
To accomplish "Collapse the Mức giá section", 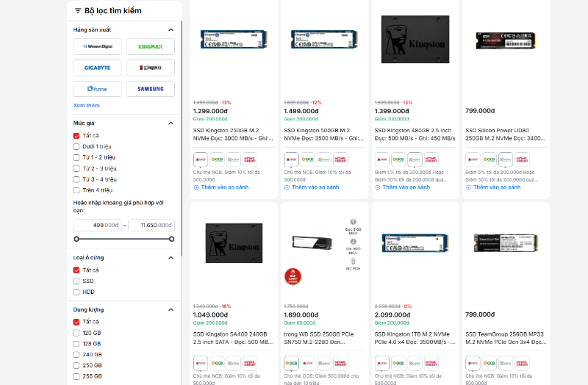I will 171,123.
